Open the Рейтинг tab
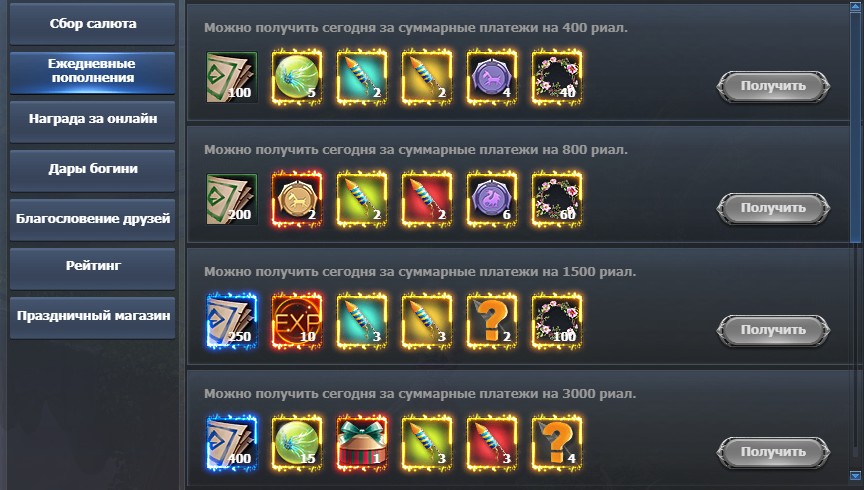 tap(93, 266)
